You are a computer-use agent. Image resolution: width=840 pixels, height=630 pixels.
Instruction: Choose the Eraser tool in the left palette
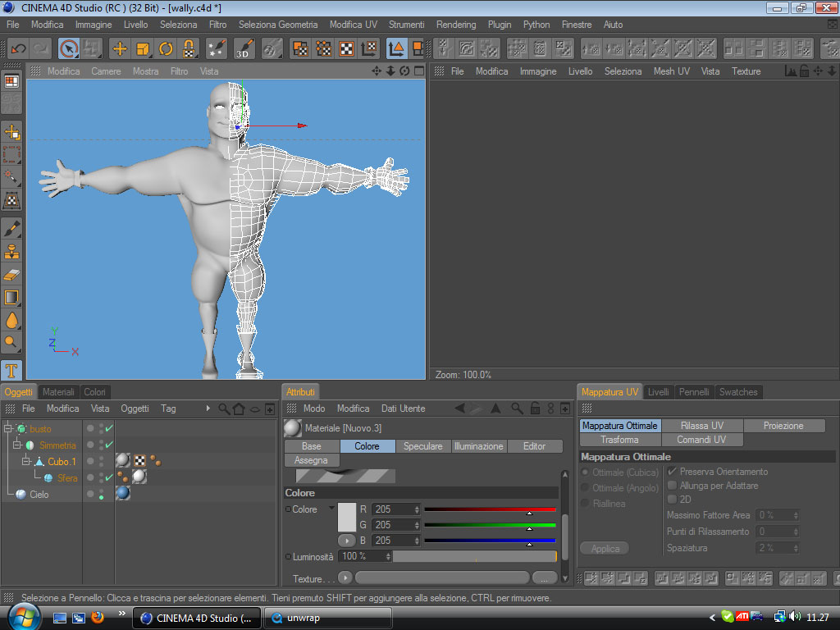pyautogui.click(x=11, y=275)
